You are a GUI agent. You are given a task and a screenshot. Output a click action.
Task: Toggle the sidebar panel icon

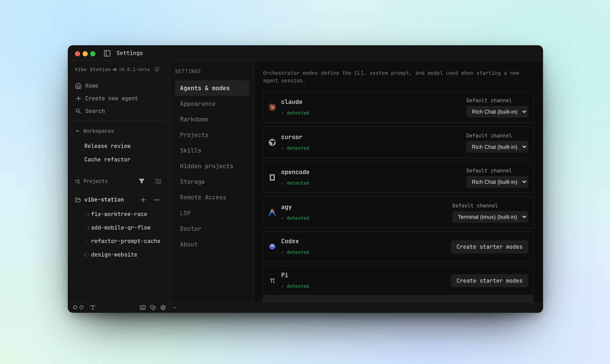pos(107,53)
